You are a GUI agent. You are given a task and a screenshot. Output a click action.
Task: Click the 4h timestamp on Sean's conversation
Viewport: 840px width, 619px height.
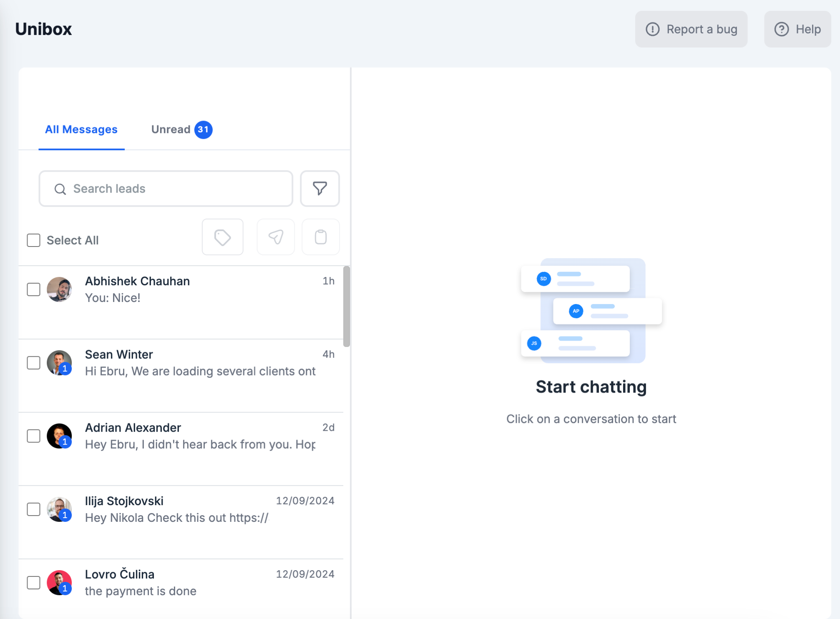[x=329, y=355]
